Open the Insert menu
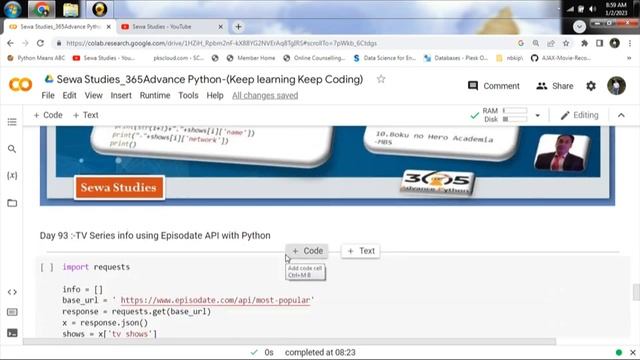 click(x=121, y=95)
